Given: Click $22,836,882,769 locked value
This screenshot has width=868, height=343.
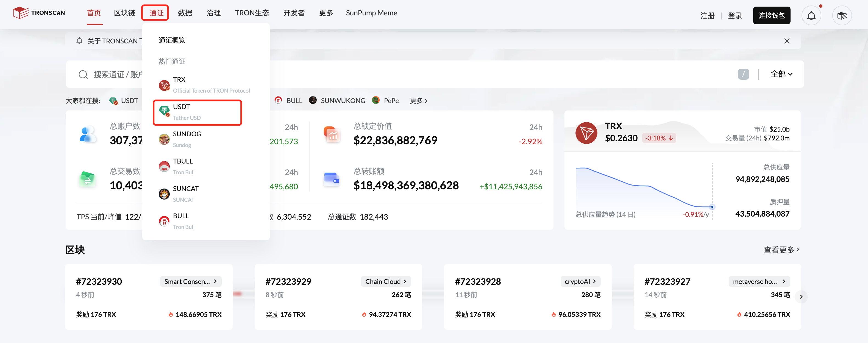Looking at the screenshot, I should 395,140.
